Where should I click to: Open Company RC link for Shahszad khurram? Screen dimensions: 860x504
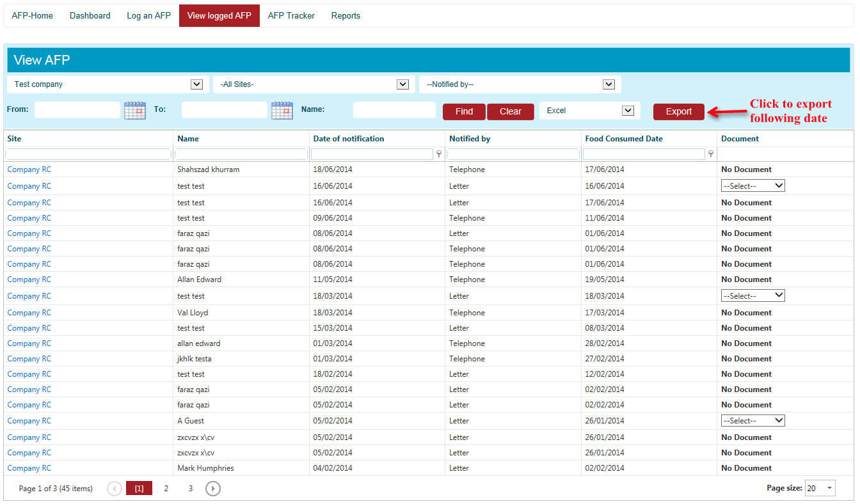click(x=29, y=169)
